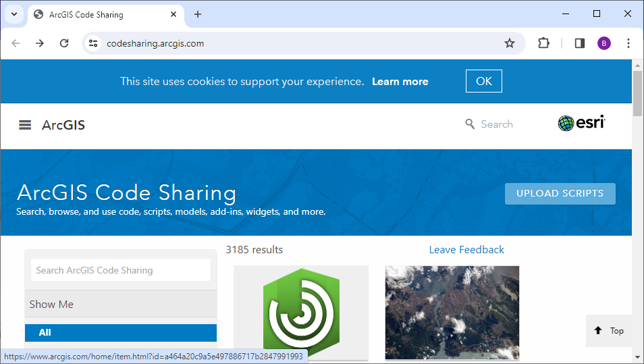Close the ArcGIS Code Sharing tab
Viewport: 644px width, 364px height.
pyautogui.click(x=173, y=14)
